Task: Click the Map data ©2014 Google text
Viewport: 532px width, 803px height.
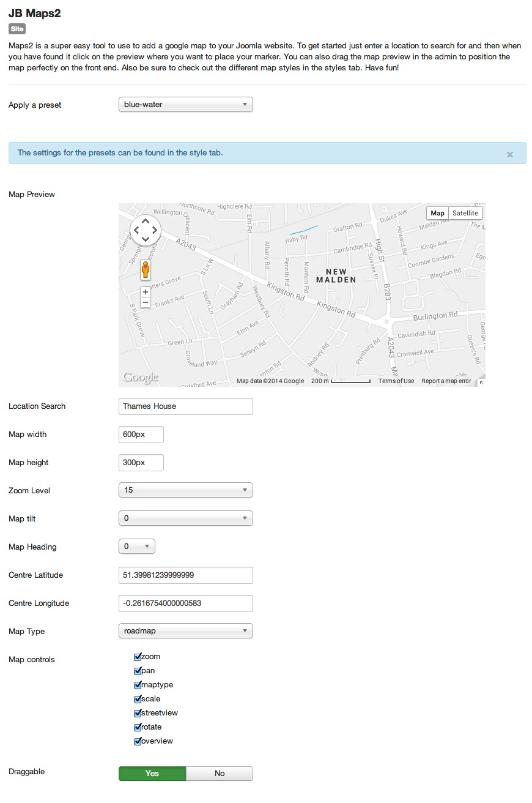Action: click(270, 381)
